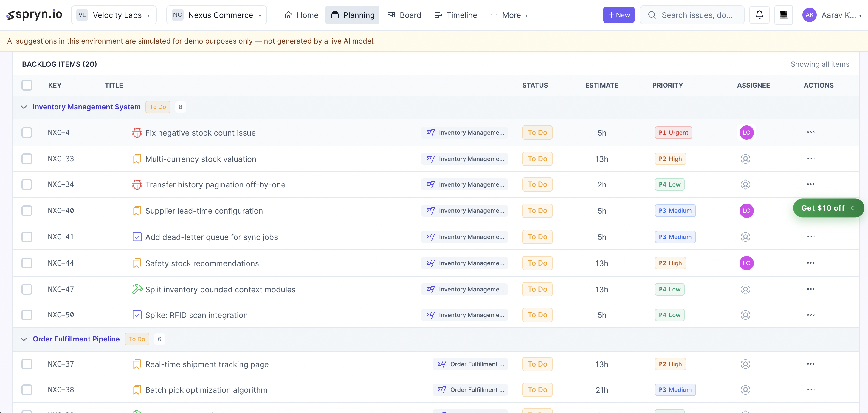Open LC assignee avatar on NXC-40
Screen dimensions: 868x413
[746, 211]
